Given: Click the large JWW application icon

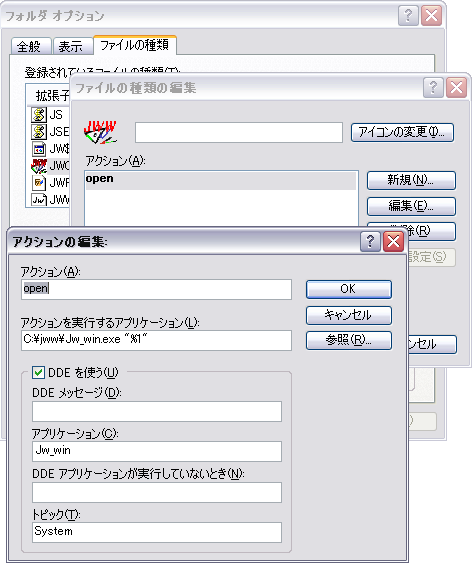Looking at the screenshot, I should click(x=100, y=132).
